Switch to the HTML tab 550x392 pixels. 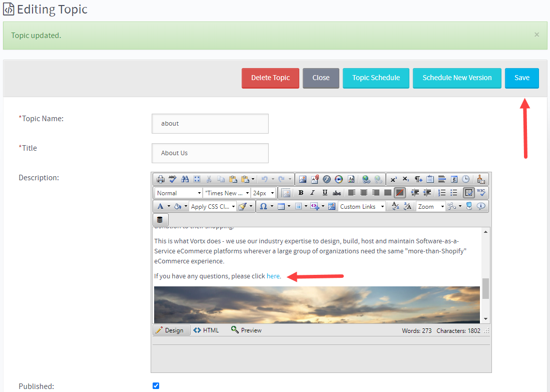[x=207, y=330]
